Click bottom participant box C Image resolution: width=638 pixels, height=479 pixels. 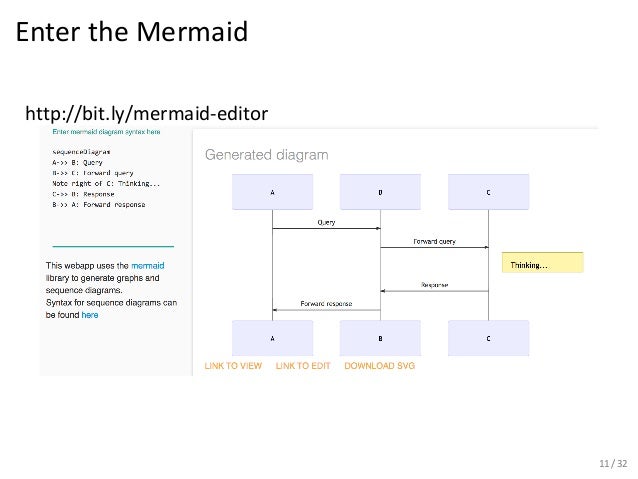coord(489,338)
